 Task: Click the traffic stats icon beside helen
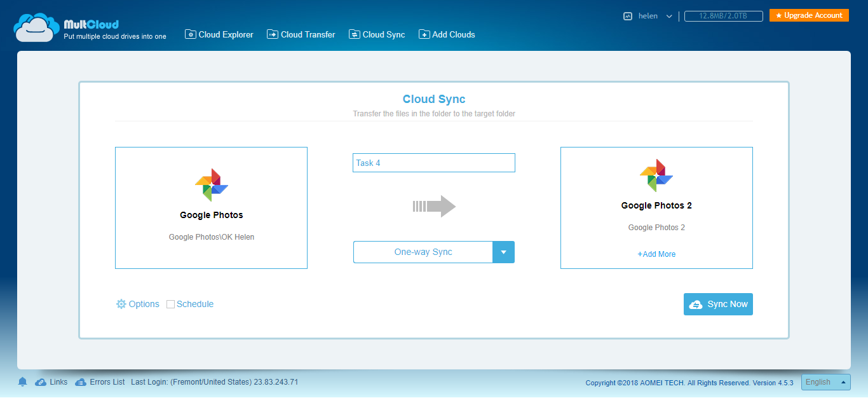coord(628,17)
